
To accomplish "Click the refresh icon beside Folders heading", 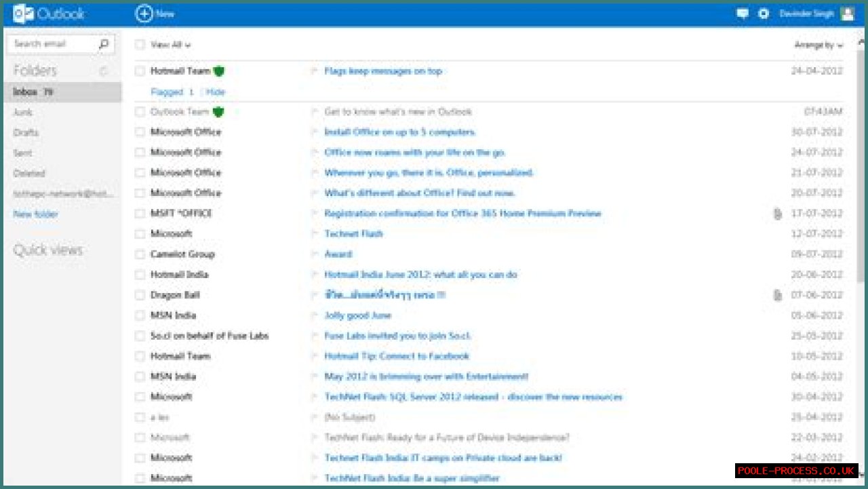I will 104,71.
